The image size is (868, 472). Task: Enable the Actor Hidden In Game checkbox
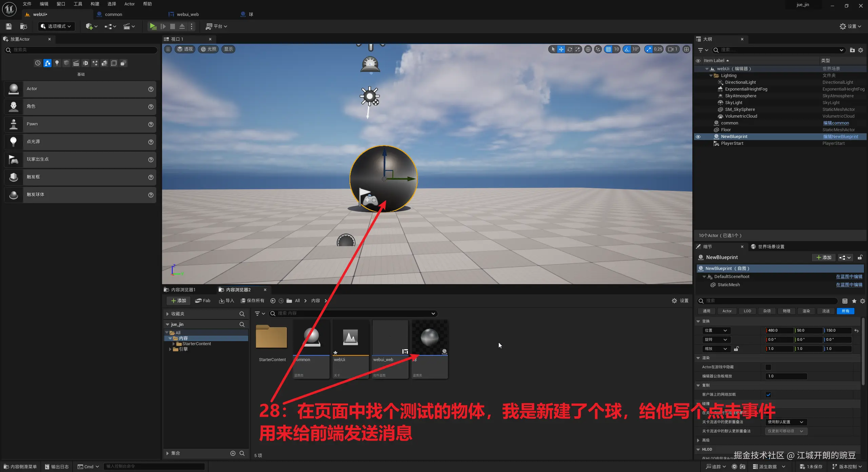coord(768,367)
